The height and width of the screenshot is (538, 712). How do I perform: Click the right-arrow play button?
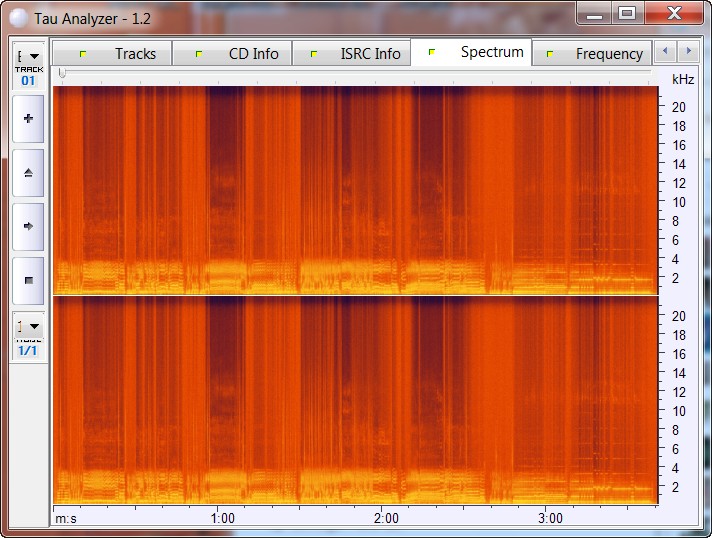click(28, 226)
